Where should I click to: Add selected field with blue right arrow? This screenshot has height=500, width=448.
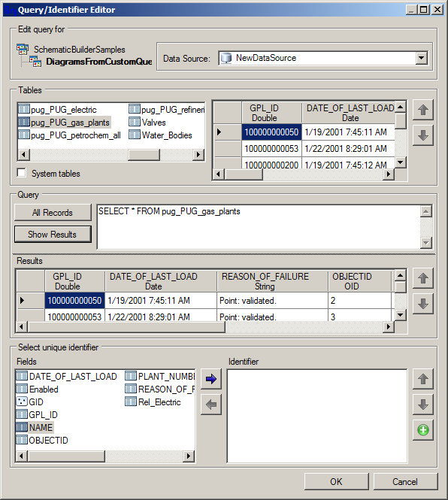pos(211,379)
